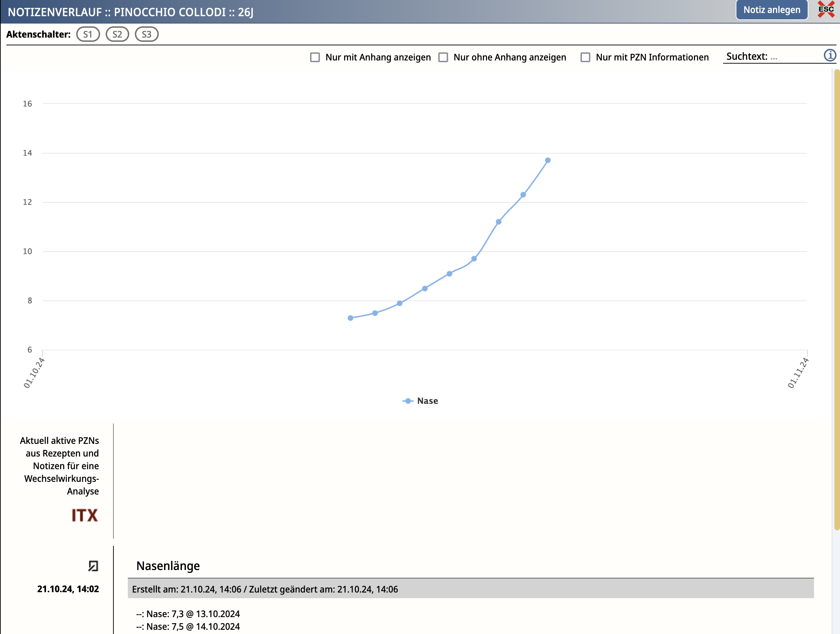Click the 01.11.24 axis label
Image resolution: width=840 pixels, height=634 pixels.
coord(798,373)
